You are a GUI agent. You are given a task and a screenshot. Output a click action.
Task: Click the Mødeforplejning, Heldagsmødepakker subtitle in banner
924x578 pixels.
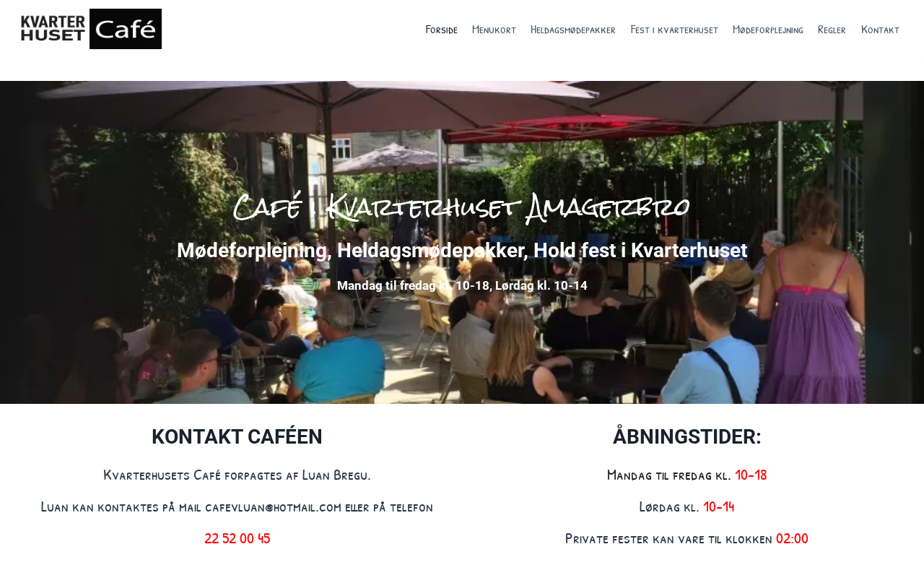click(x=462, y=250)
